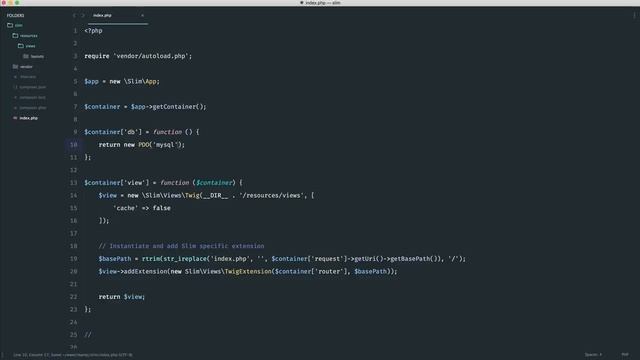Image resolution: width=640 pixels, height=360 pixels.
Task: Click the 'mysql' string on line 10
Action: coord(165,144)
